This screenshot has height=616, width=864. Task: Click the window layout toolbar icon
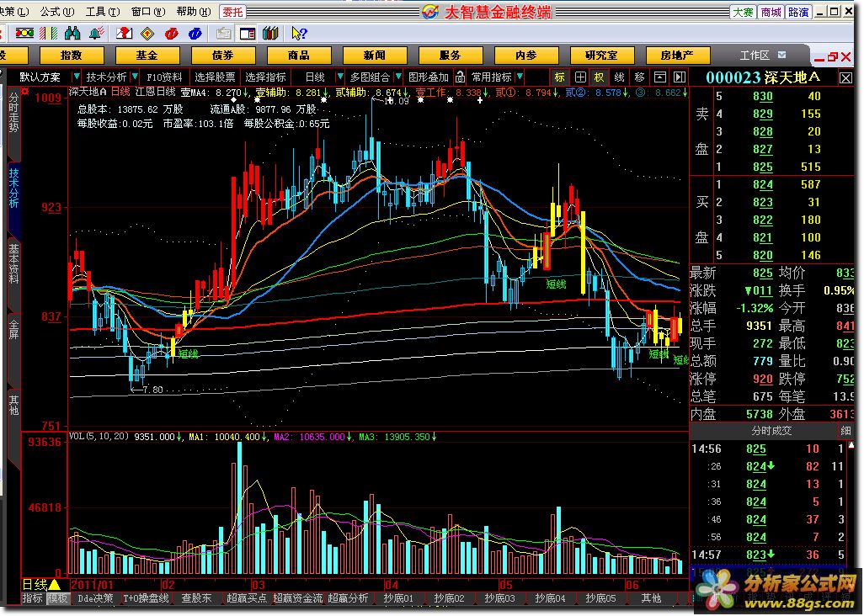pos(248,34)
